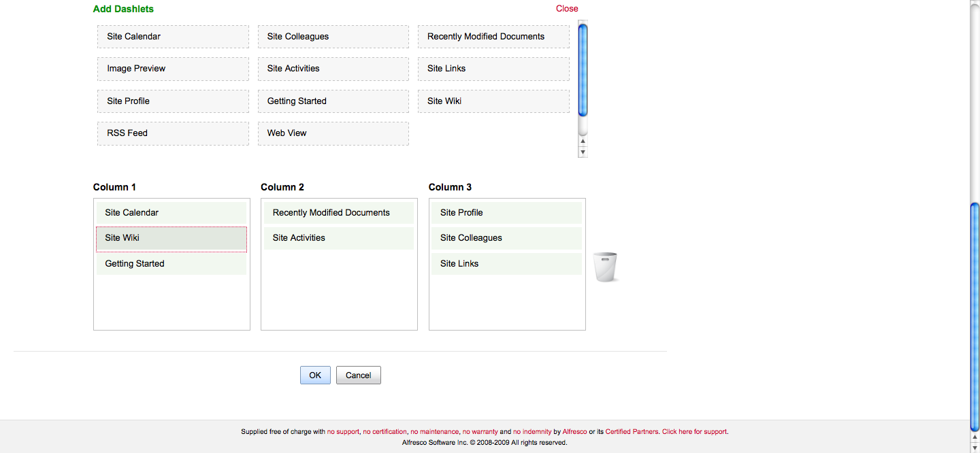Select Site Wiki in available dashlets
980x453 pixels.
tap(493, 101)
